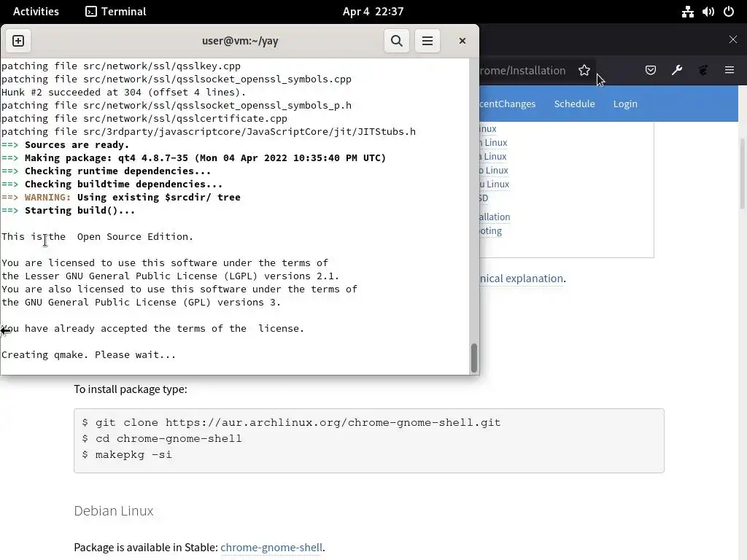Open the browser application menu

point(729,71)
